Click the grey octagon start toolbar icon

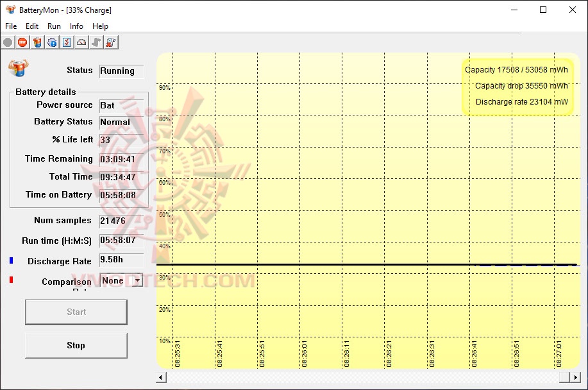point(8,42)
